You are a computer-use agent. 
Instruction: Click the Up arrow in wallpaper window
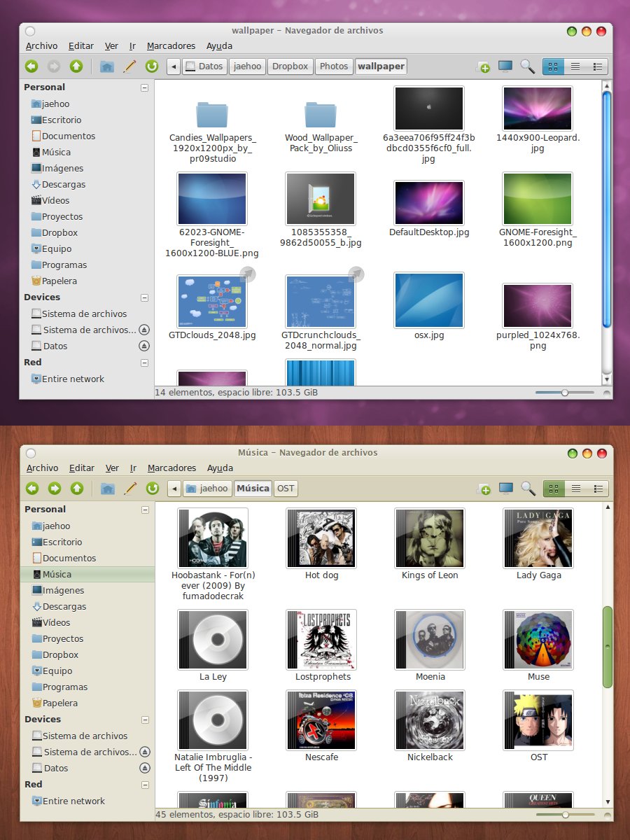[x=76, y=66]
